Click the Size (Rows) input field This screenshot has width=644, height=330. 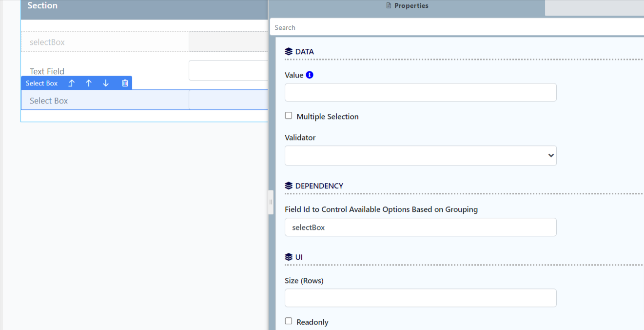pyautogui.click(x=420, y=298)
